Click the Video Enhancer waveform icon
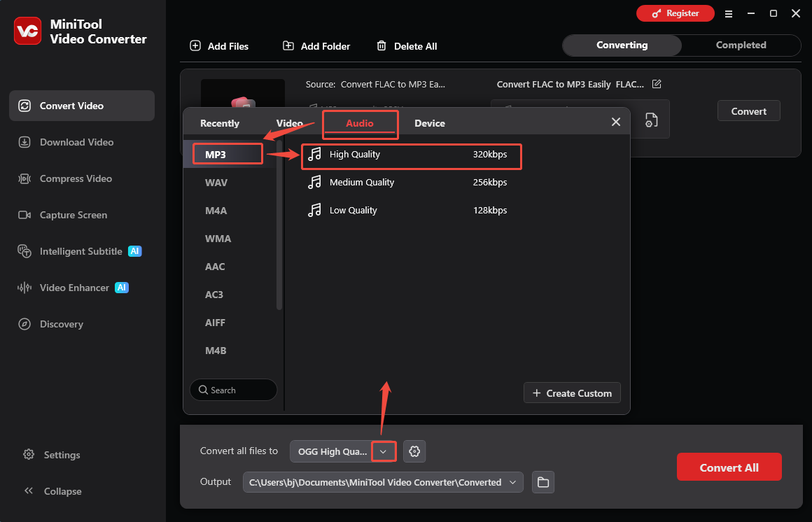 (24, 288)
